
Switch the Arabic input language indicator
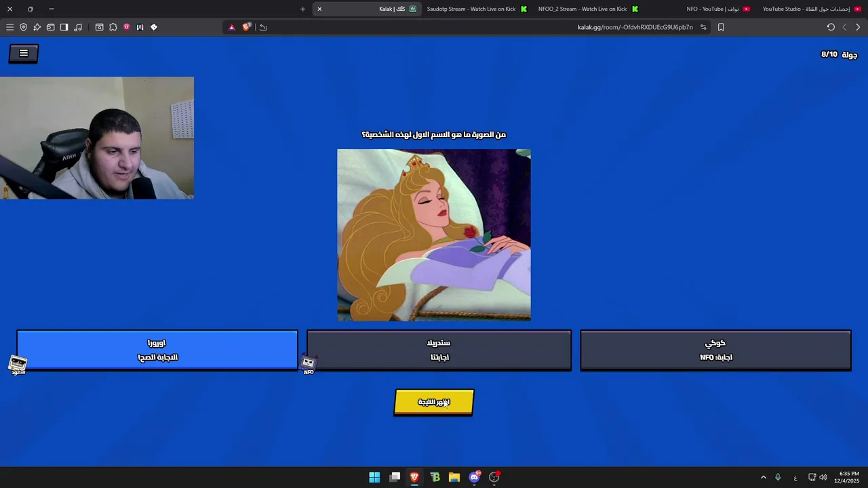pos(795,478)
